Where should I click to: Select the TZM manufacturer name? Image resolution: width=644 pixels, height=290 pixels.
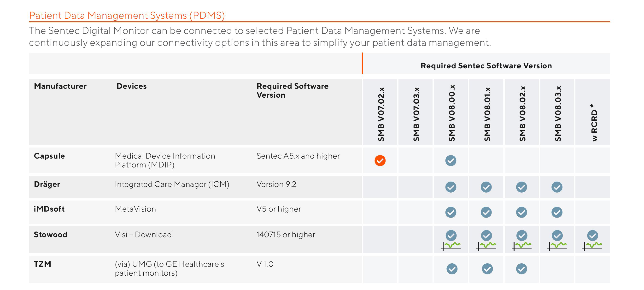pyautogui.click(x=42, y=264)
